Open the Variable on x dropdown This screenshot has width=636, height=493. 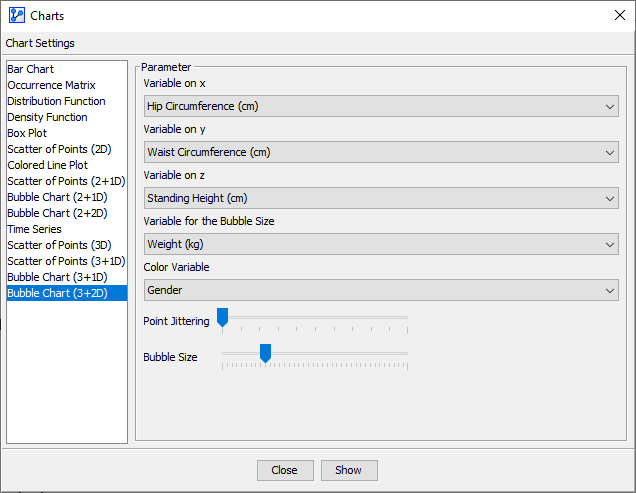(x=380, y=106)
